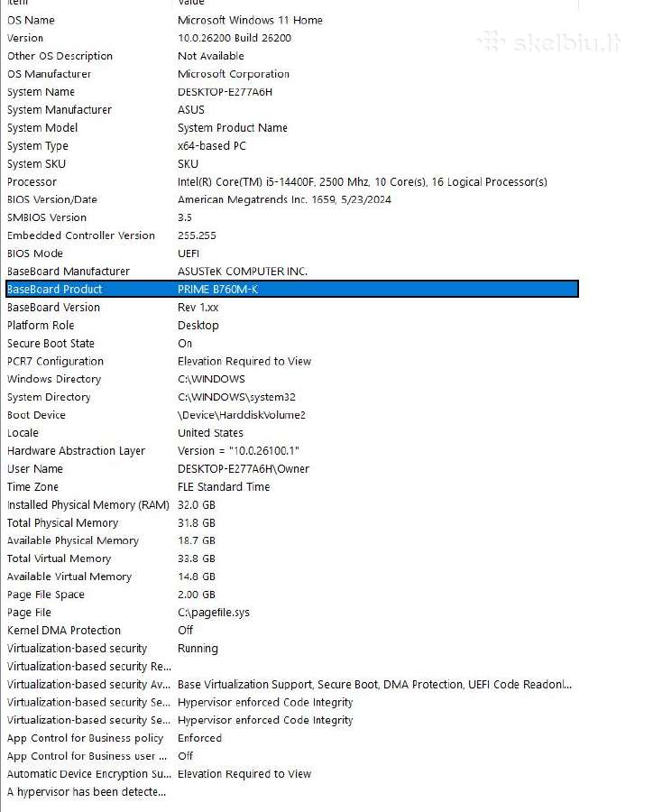Select PCR7 Configuration row
Viewport: 653px width, 812px height.
[292, 361]
